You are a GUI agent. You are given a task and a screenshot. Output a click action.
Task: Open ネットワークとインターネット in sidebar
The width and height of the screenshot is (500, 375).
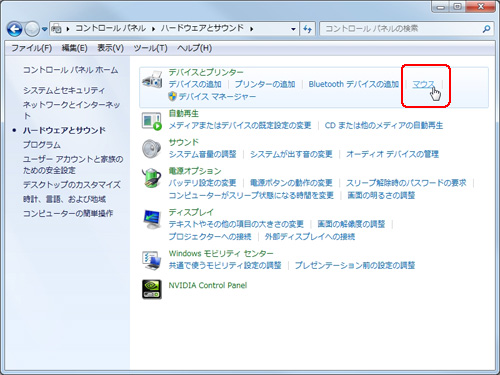point(71,110)
